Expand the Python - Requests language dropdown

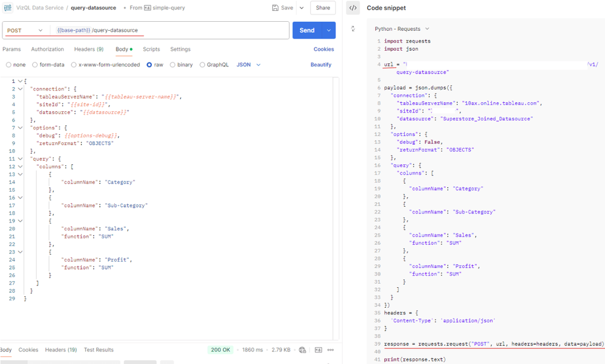402,29
